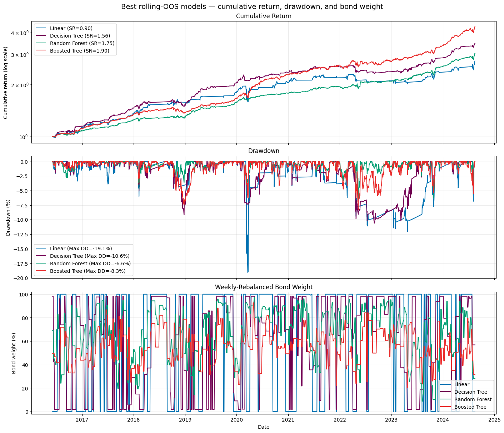
Task: Click the 2022 tick label on the date axis
Action: click(x=340, y=420)
